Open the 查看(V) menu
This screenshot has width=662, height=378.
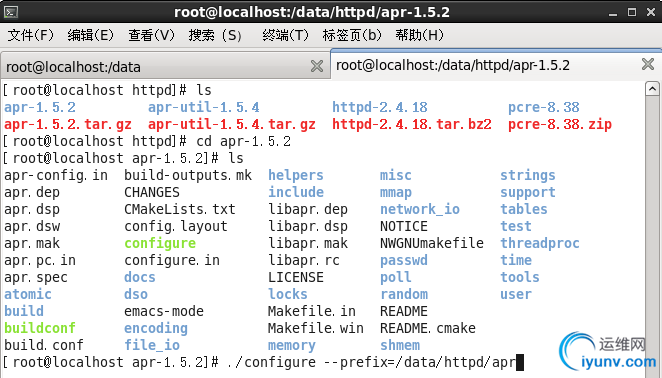(x=151, y=35)
